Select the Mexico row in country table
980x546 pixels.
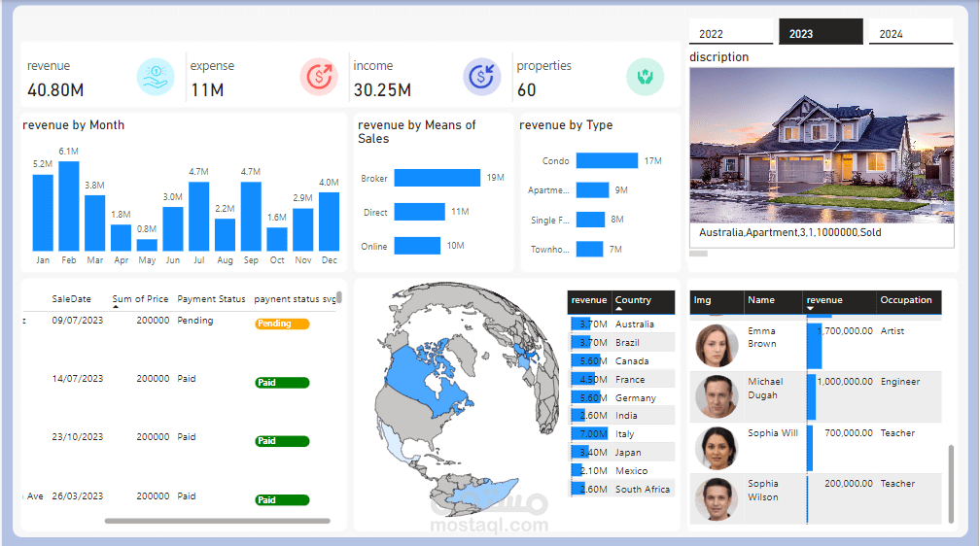(621, 470)
